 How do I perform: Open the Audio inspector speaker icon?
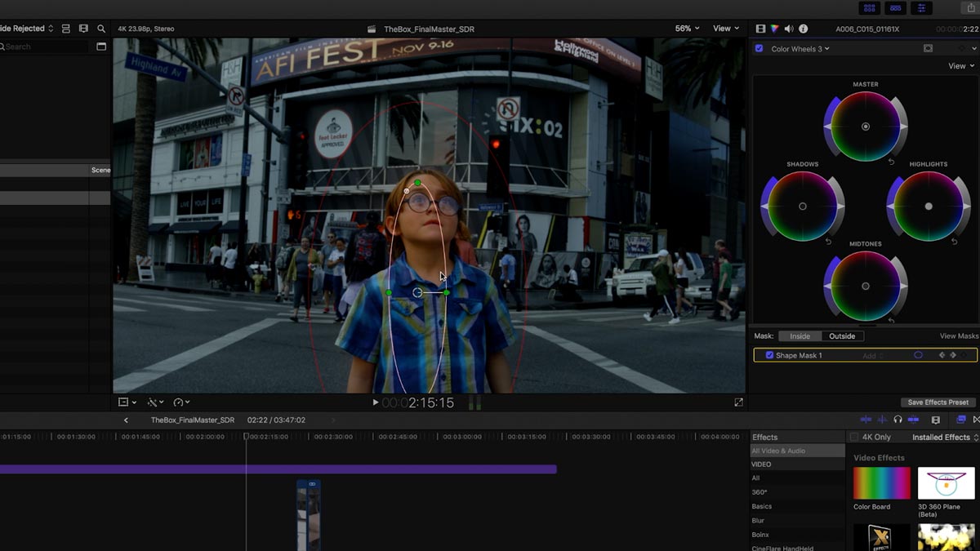[789, 29]
